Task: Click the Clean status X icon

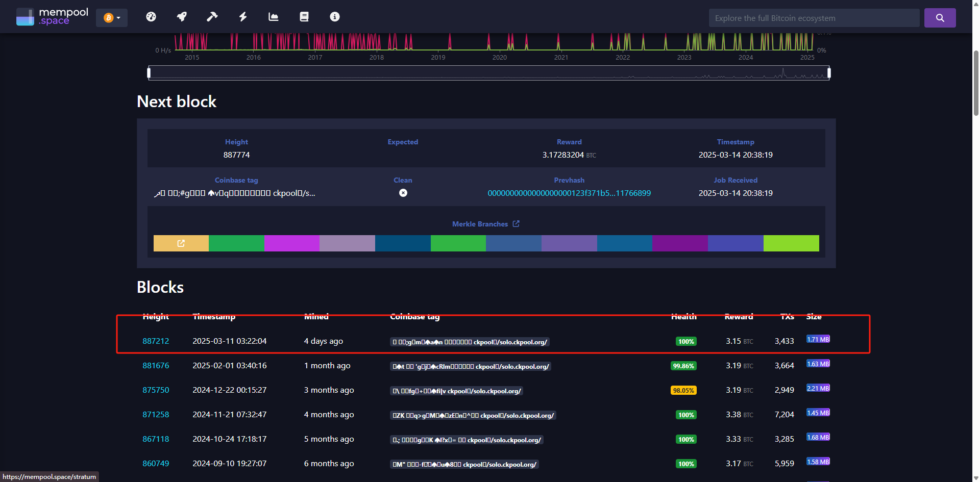Action: point(403,193)
